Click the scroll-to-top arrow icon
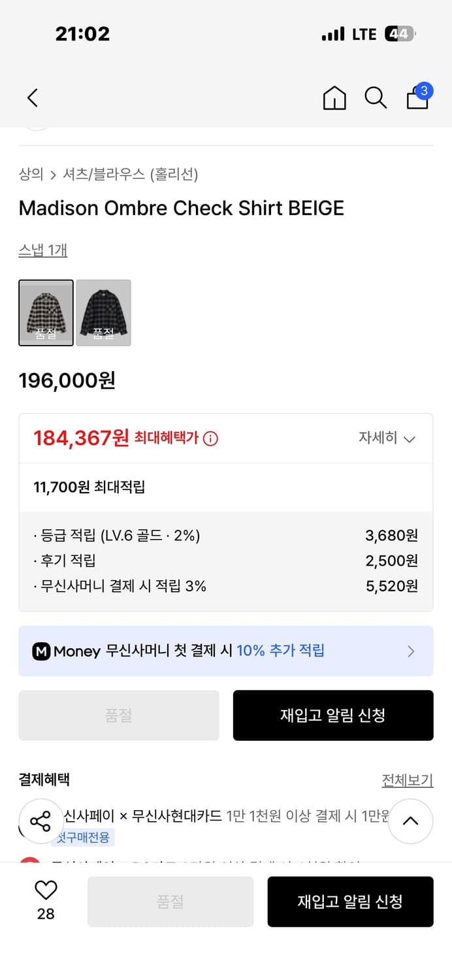Viewport: 452px width, 980px height. [x=411, y=822]
